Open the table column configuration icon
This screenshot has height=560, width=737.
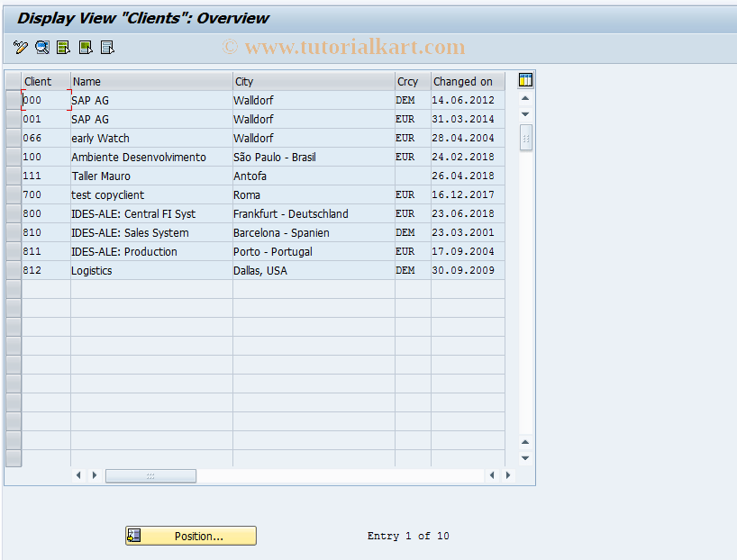pyautogui.click(x=524, y=79)
